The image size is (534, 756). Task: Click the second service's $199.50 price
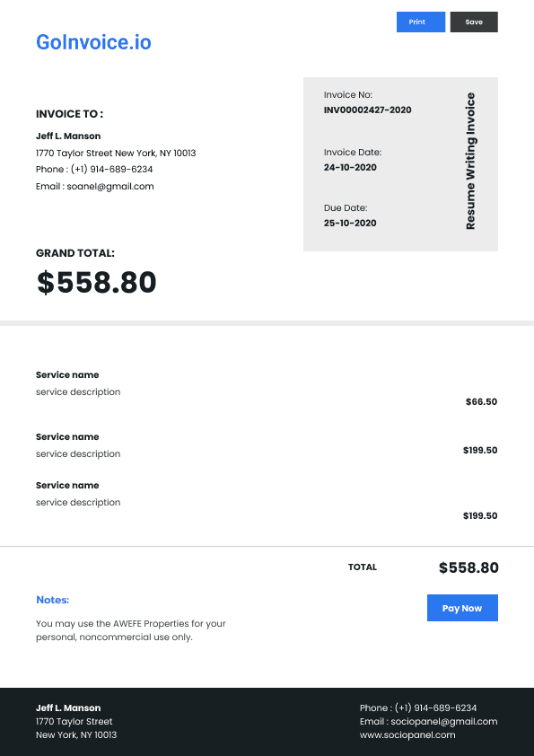click(480, 450)
